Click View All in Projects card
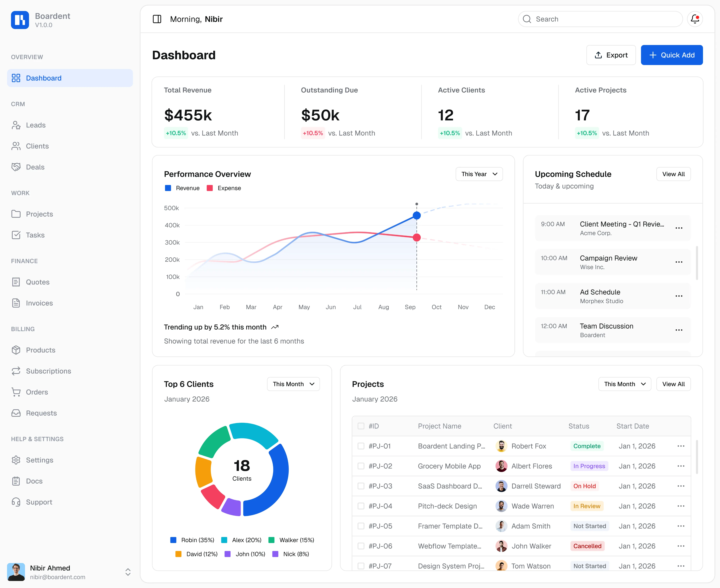 tap(673, 384)
